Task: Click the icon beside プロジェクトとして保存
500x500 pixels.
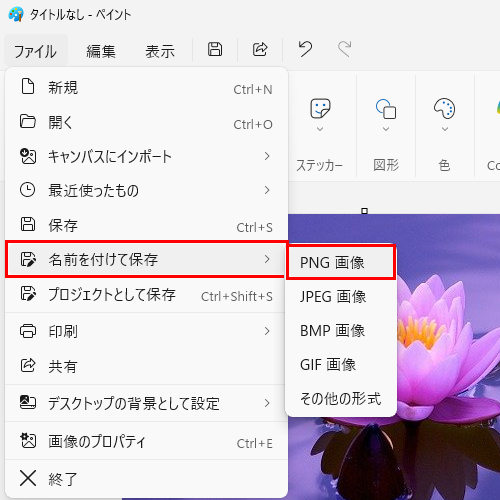Action: click(28, 293)
